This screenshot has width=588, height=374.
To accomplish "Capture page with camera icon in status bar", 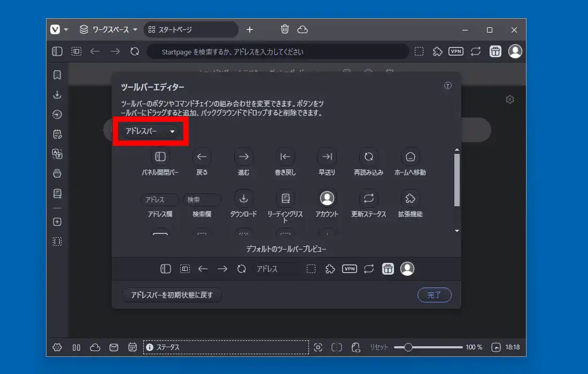I will tap(318, 347).
